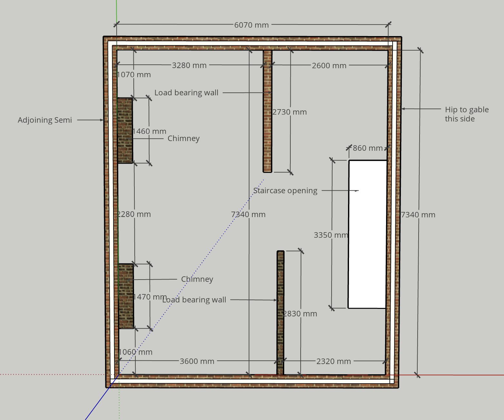
Task: Click the 860 mm dimension near staircase
Action: click(x=367, y=148)
